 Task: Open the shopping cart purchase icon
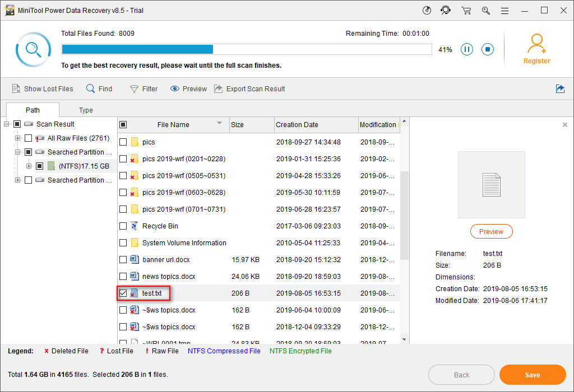(x=466, y=10)
